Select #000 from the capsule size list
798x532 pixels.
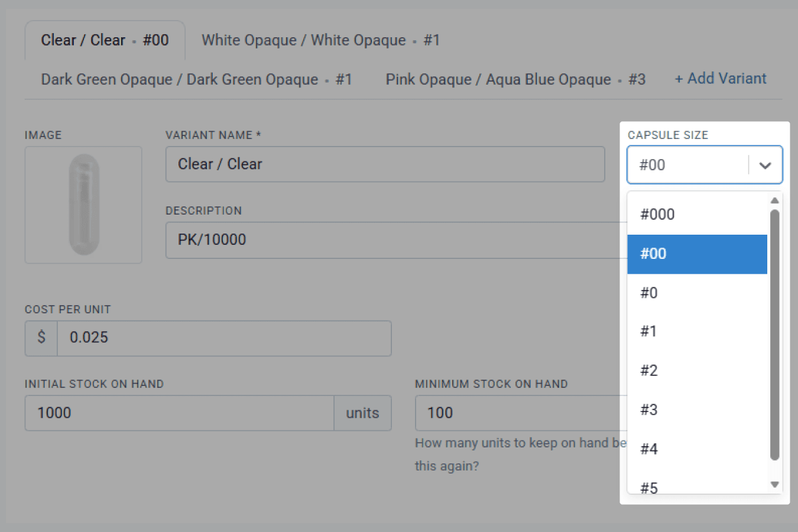[x=697, y=215]
